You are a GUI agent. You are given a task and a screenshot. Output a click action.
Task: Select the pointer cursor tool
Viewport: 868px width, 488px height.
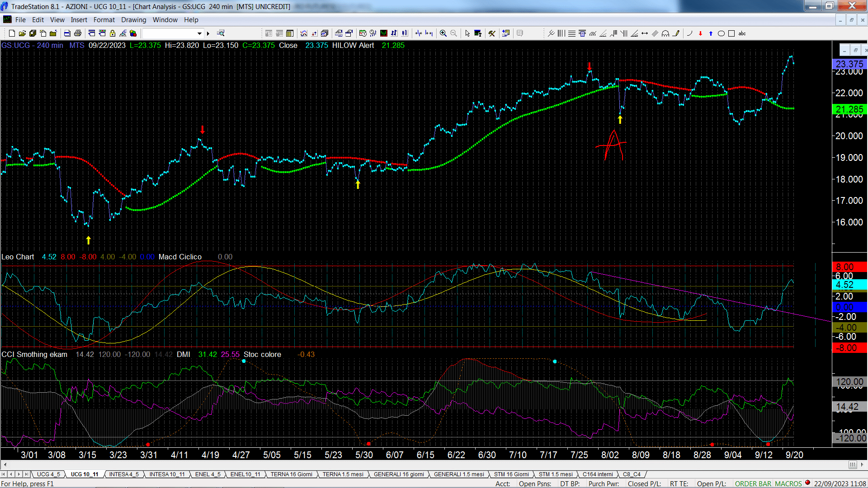click(x=467, y=33)
